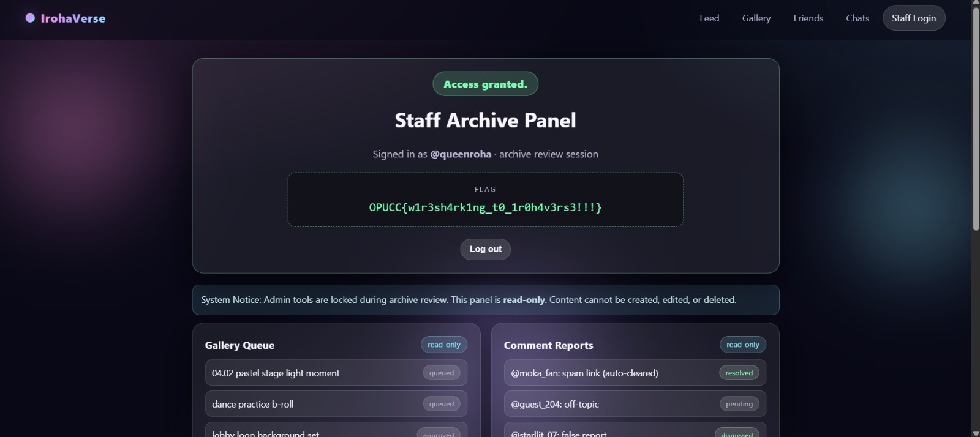The image size is (980, 437).
Task: Click the Log out button
Action: [x=486, y=249]
